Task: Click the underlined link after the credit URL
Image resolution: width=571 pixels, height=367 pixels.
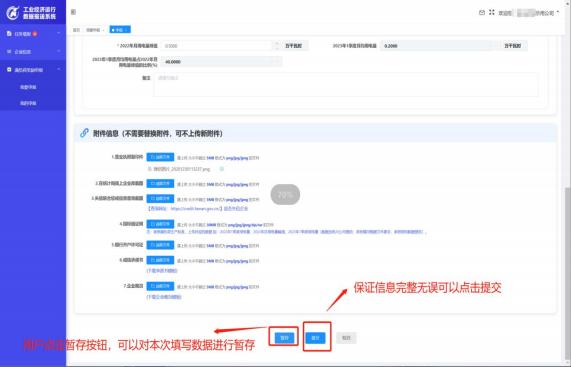Action: pyautogui.click(x=235, y=209)
